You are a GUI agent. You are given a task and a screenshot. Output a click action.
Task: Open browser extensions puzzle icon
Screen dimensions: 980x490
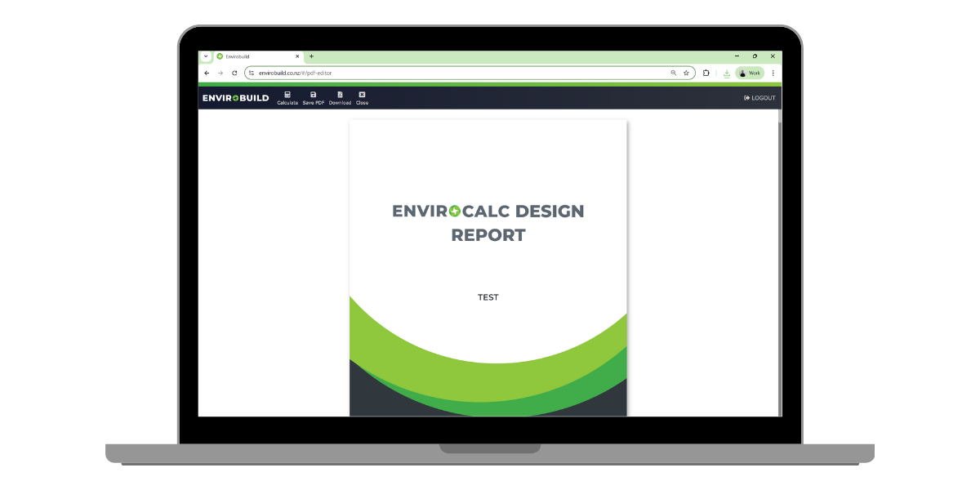706,73
